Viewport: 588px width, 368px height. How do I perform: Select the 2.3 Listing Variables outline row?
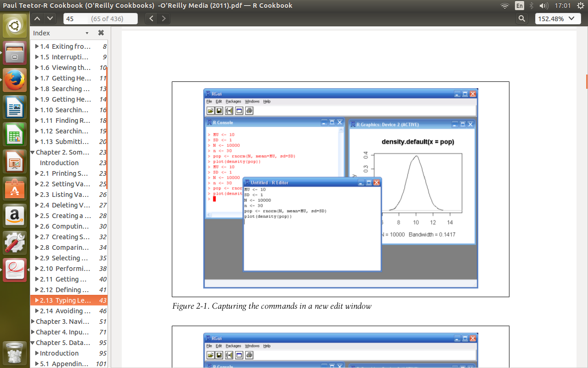69,195
